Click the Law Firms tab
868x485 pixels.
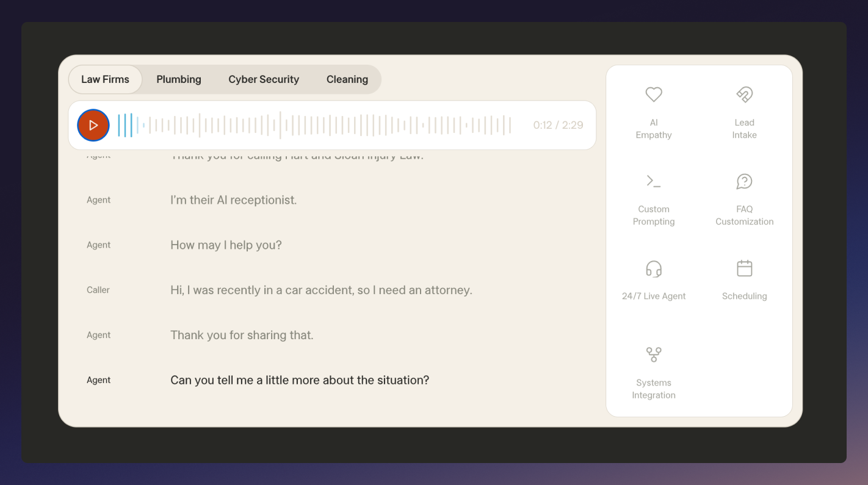(x=105, y=79)
